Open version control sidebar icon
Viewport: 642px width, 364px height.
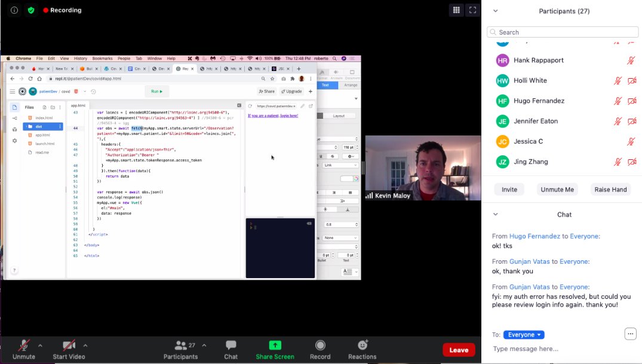(x=15, y=118)
